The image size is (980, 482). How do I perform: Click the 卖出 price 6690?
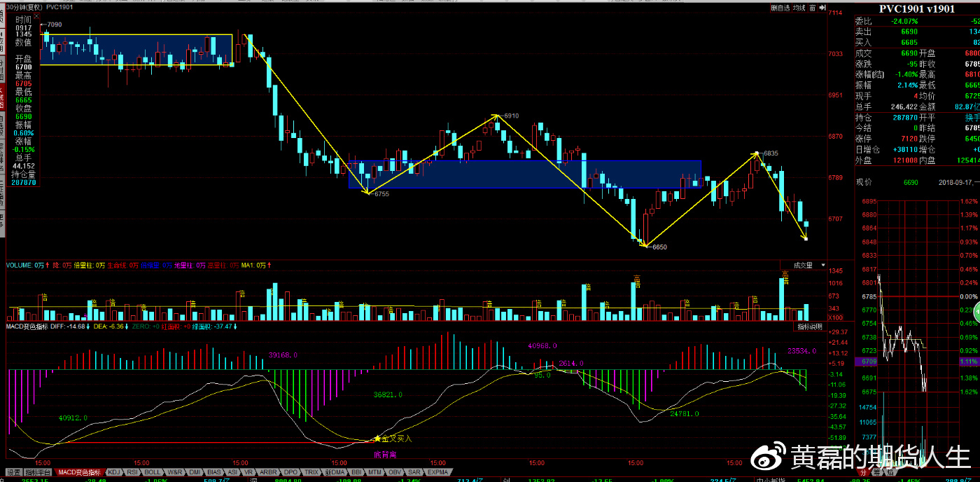tap(909, 32)
